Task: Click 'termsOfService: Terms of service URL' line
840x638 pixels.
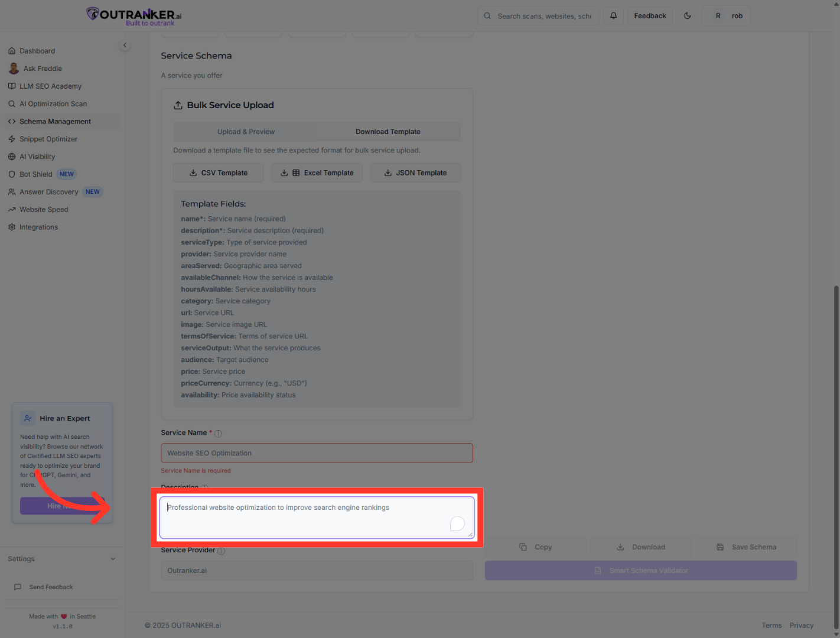Action: pyautogui.click(x=245, y=336)
